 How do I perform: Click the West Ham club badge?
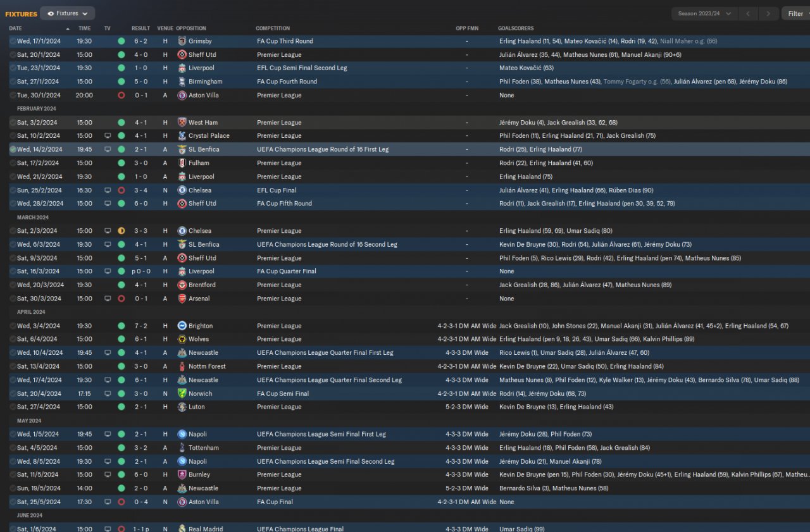point(182,123)
